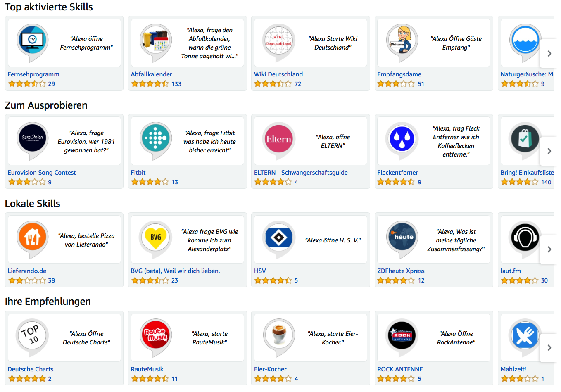This screenshot has width=561, height=392.
Task: Follow the ROCK ANTENNE title link
Action: click(400, 369)
